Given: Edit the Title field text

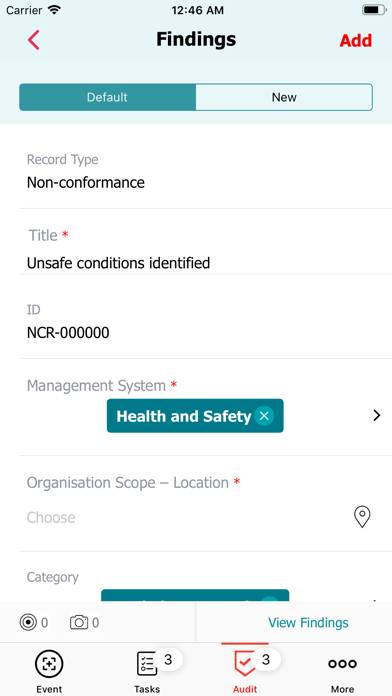Looking at the screenshot, I should pyautogui.click(x=118, y=263).
